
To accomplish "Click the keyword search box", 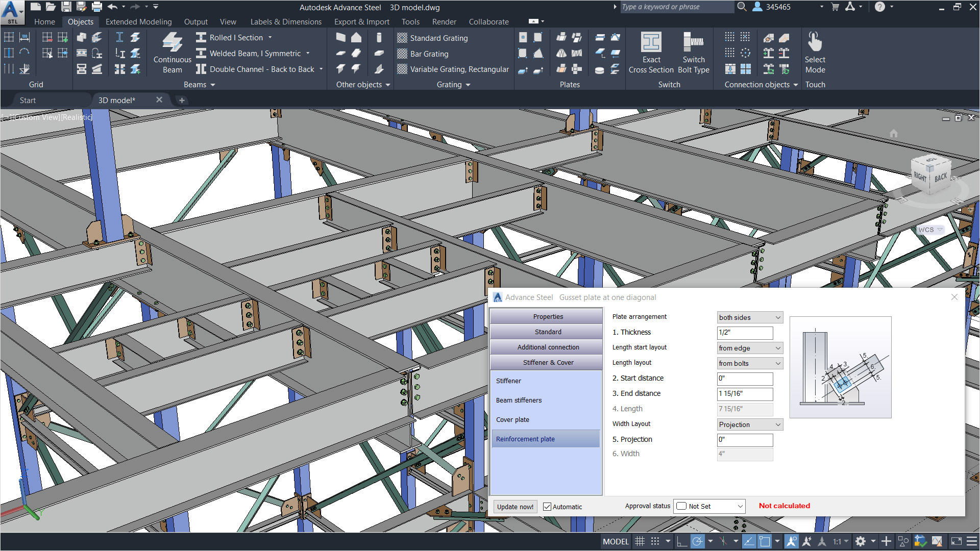I will 676,7.
